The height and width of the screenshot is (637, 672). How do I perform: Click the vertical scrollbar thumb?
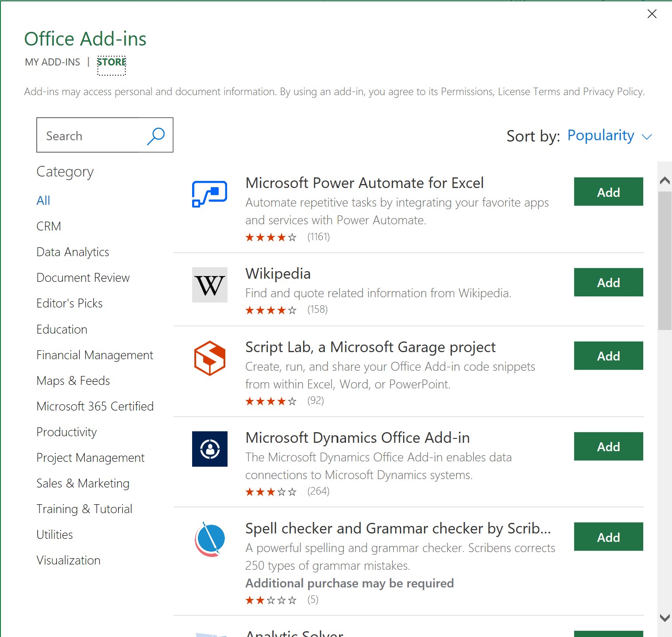(664, 261)
